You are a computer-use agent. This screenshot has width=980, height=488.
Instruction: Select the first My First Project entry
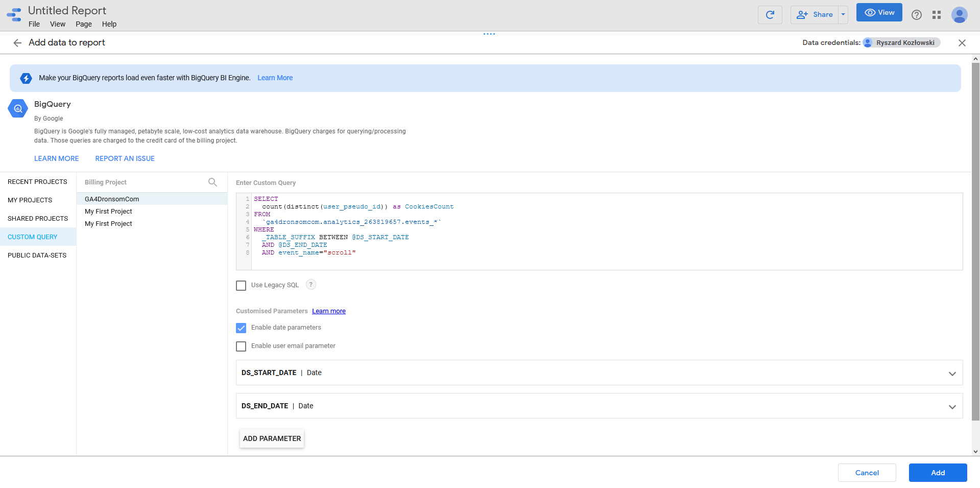[152, 212]
